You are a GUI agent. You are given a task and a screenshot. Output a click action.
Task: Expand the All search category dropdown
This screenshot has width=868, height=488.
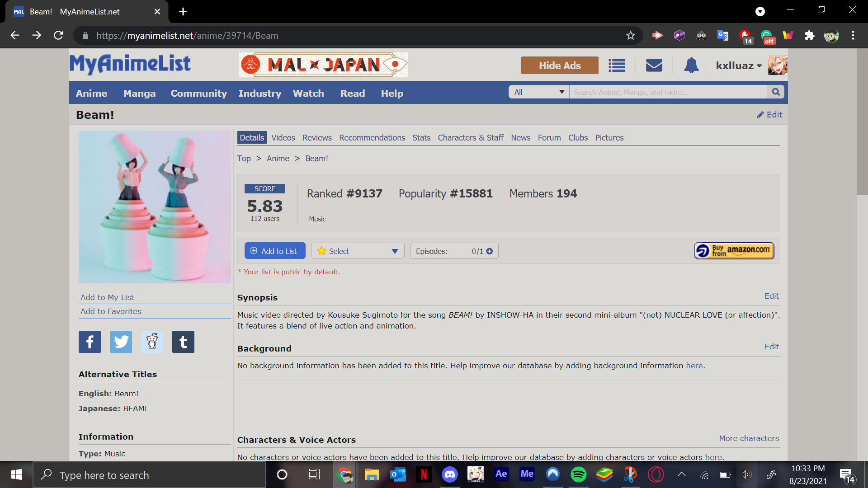539,92
